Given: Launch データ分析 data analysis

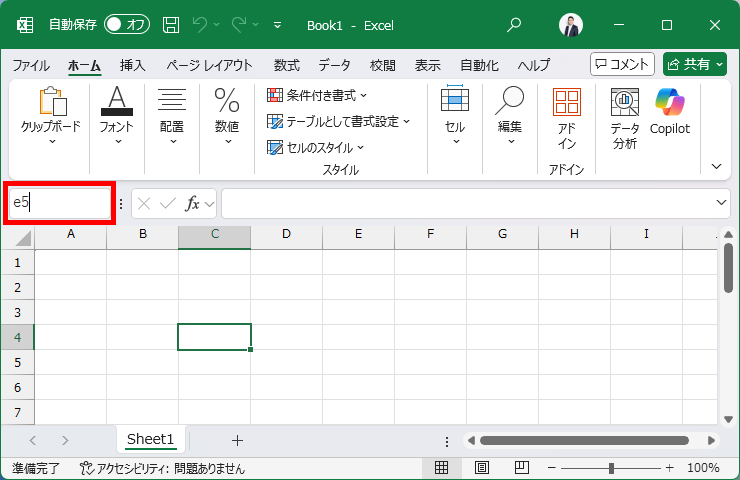Looking at the screenshot, I should [624, 118].
